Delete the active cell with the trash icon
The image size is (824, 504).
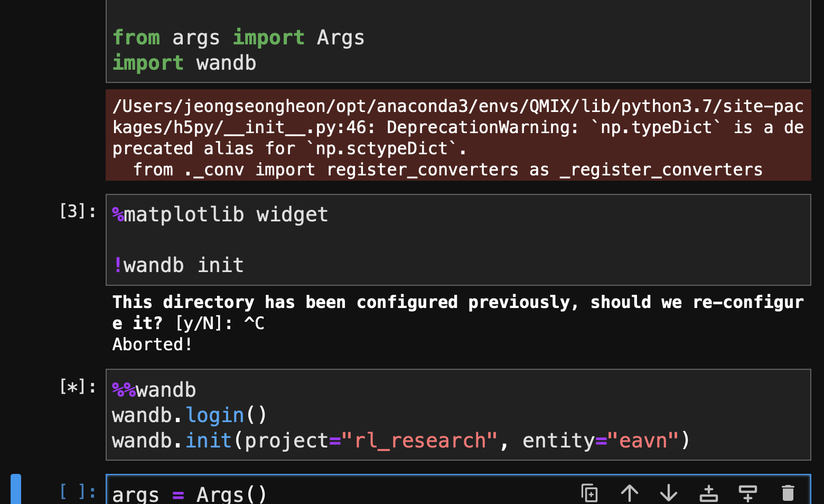coord(788,493)
